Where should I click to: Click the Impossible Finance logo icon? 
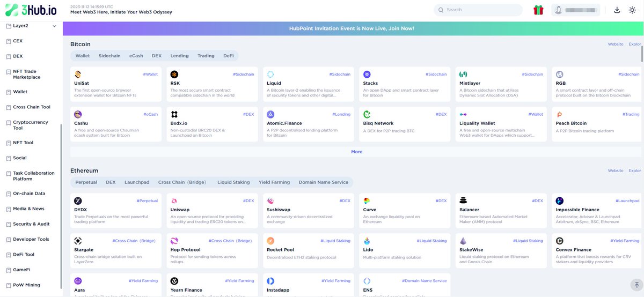(560, 201)
